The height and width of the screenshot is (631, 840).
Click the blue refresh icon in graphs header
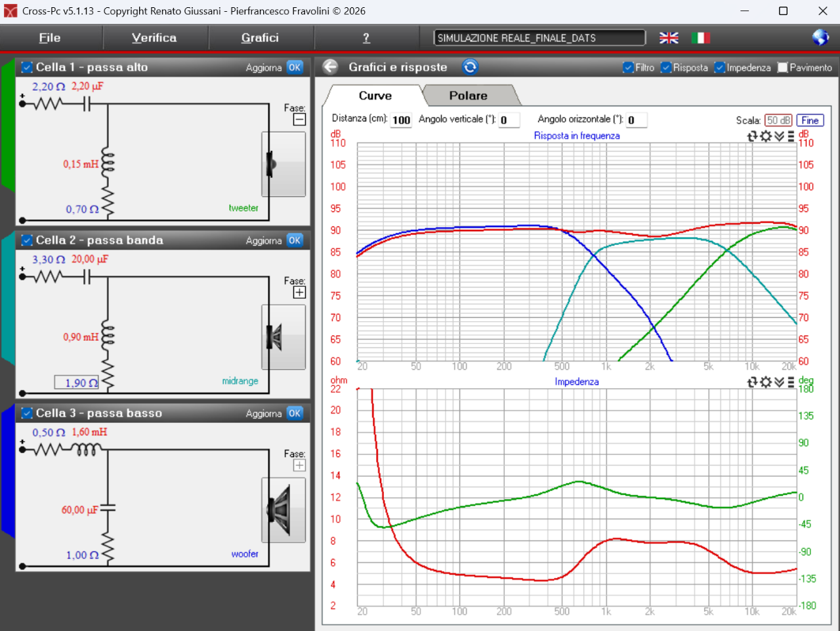pos(470,67)
